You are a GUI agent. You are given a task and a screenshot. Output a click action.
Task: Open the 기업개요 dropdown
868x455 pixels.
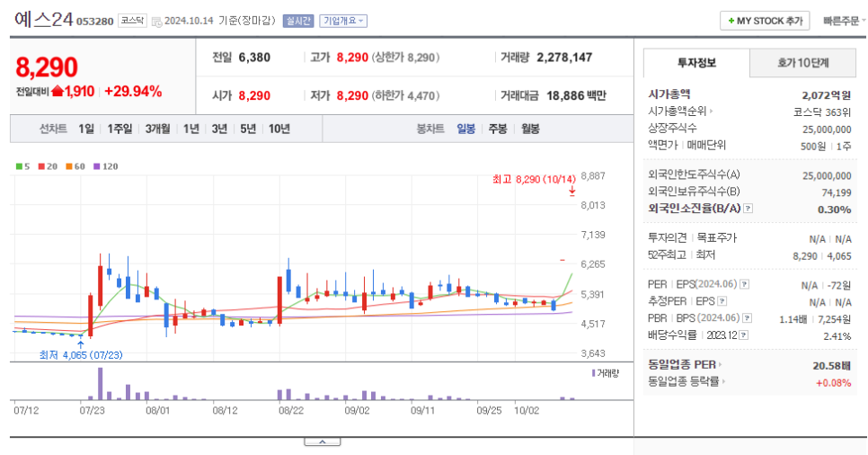coord(343,21)
